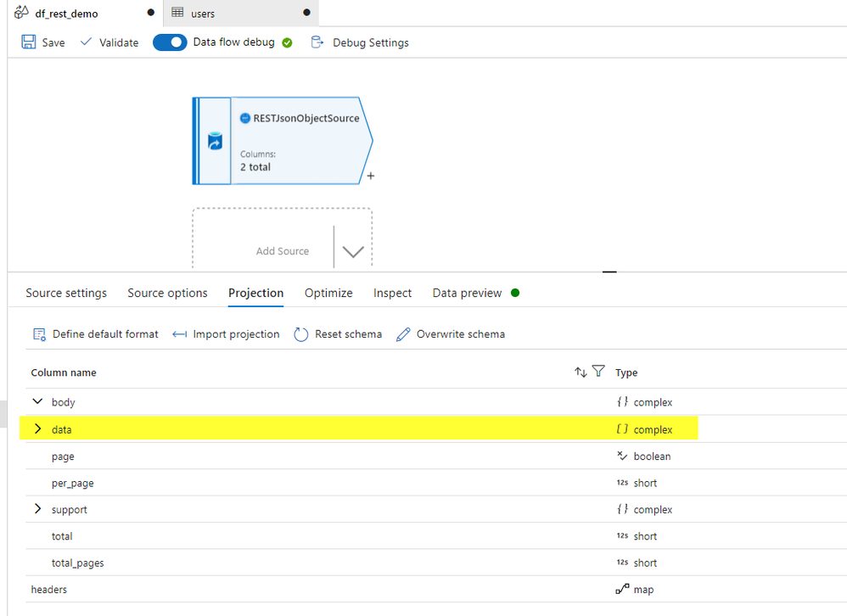Click the complex type icon for body
The height and width of the screenshot is (616, 847).
[x=622, y=401]
